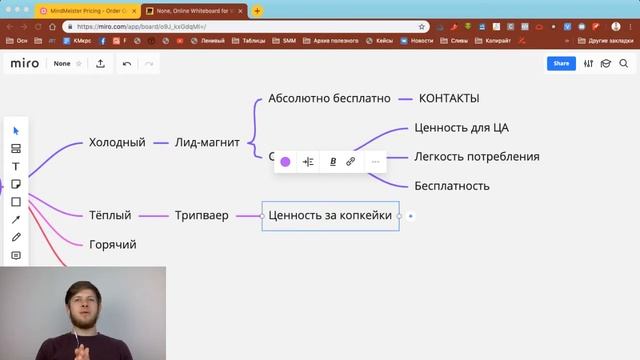The image size is (640, 360).
Task: Click the insert link icon
Action: [x=351, y=162]
